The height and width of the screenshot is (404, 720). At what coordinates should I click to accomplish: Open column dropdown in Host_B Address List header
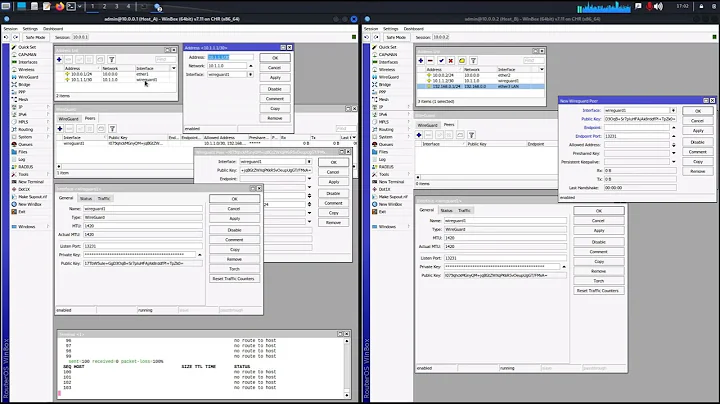click(542, 69)
